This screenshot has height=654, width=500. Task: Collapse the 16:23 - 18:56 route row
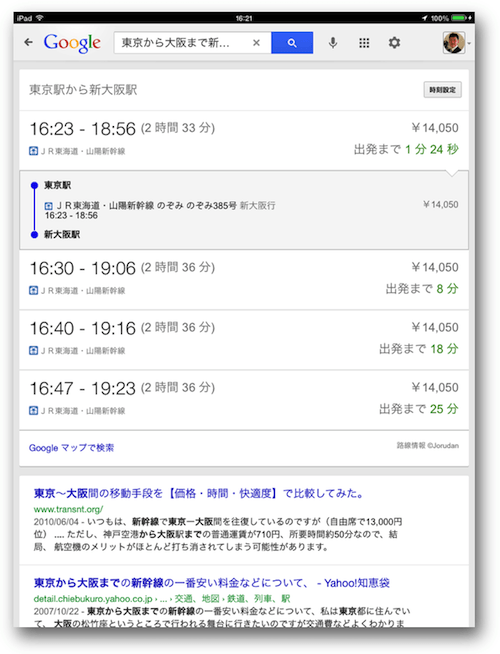[244, 140]
